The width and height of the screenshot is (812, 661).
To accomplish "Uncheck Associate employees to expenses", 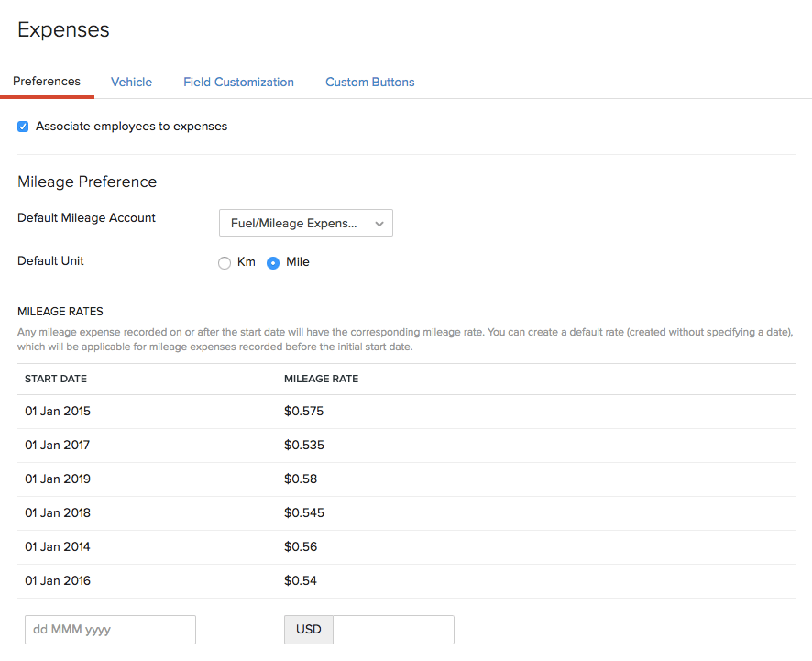I will coord(22,126).
